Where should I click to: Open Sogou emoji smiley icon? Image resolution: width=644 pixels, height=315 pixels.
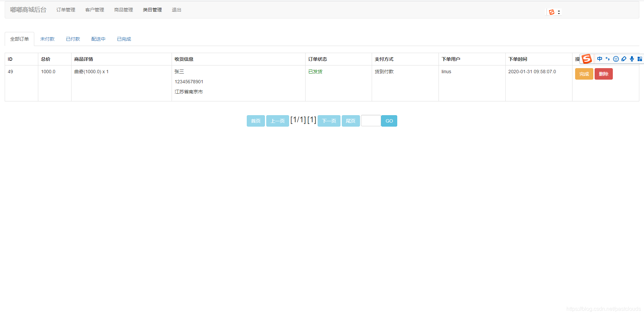tap(616, 59)
